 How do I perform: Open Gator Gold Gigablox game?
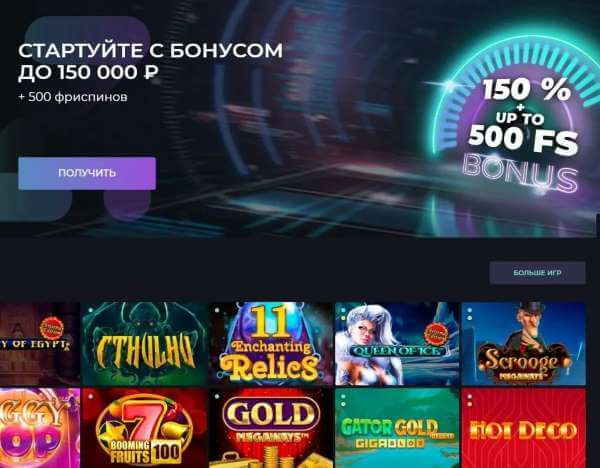pos(397,428)
